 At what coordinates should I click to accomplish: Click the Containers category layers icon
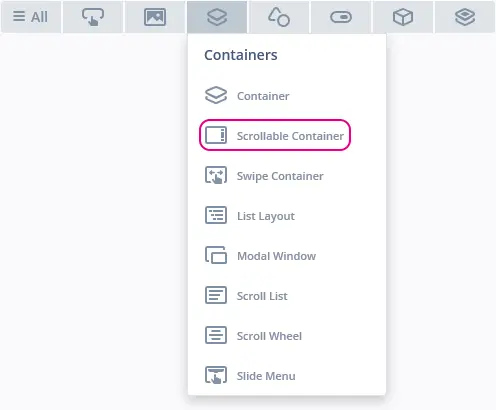pos(217,17)
